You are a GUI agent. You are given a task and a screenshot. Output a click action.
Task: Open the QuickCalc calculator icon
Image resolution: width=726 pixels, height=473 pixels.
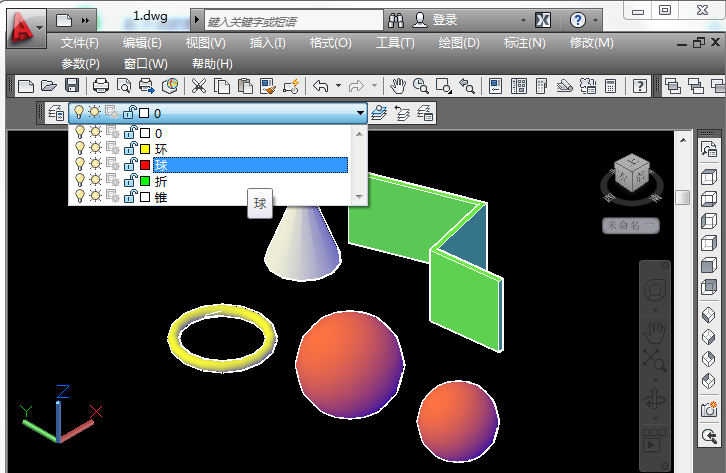611,86
